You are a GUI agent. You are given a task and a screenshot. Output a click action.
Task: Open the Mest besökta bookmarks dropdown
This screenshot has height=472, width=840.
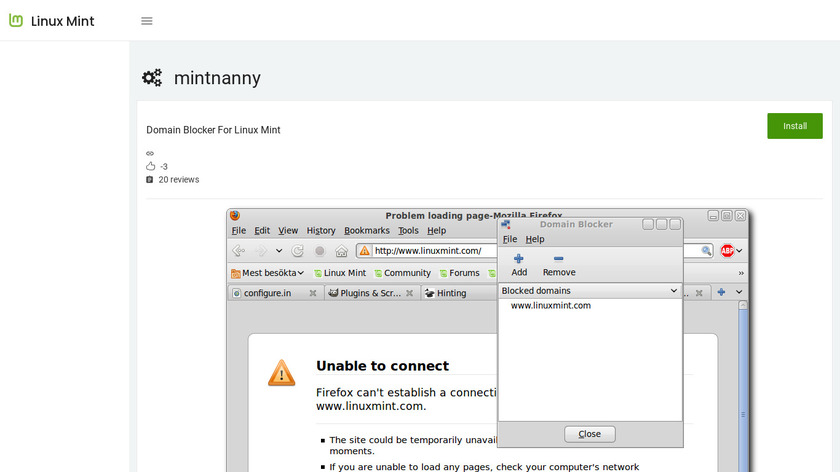coord(267,273)
